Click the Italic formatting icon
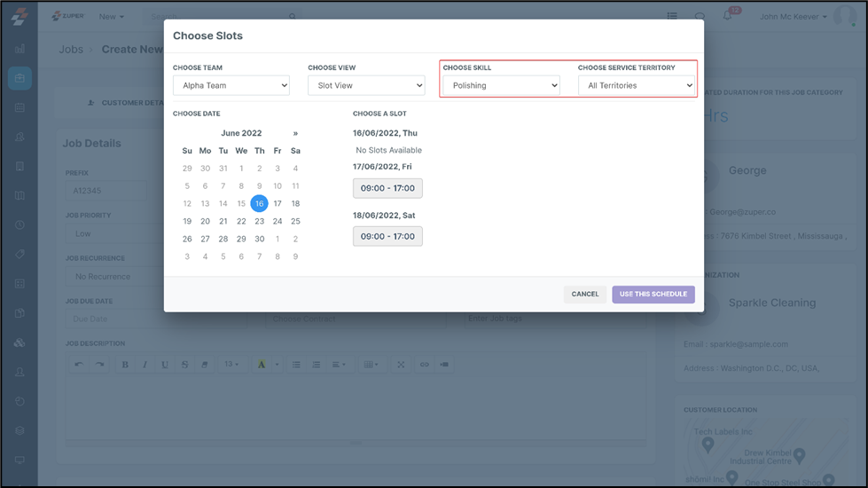Screen dimensions: 868x488 click(145, 365)
